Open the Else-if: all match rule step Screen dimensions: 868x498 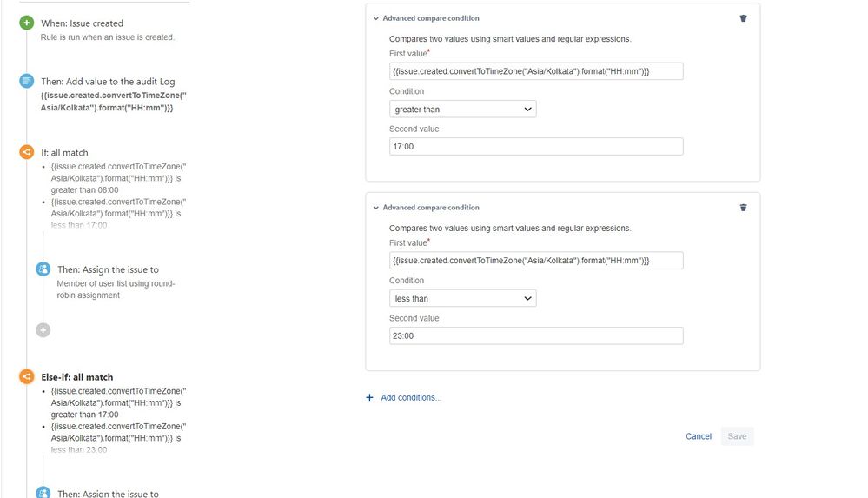[x=77, y=377]
